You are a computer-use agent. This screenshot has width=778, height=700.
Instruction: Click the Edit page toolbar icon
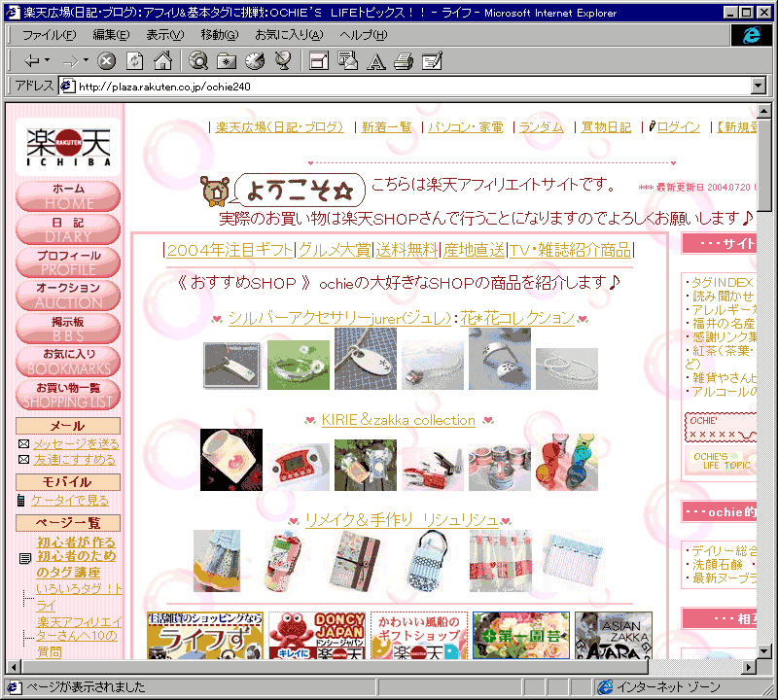coord(432,61)
